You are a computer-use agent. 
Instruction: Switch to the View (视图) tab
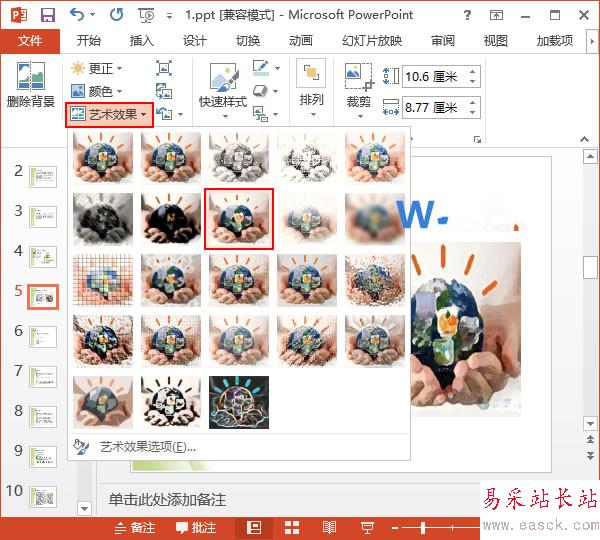(496, 41)
